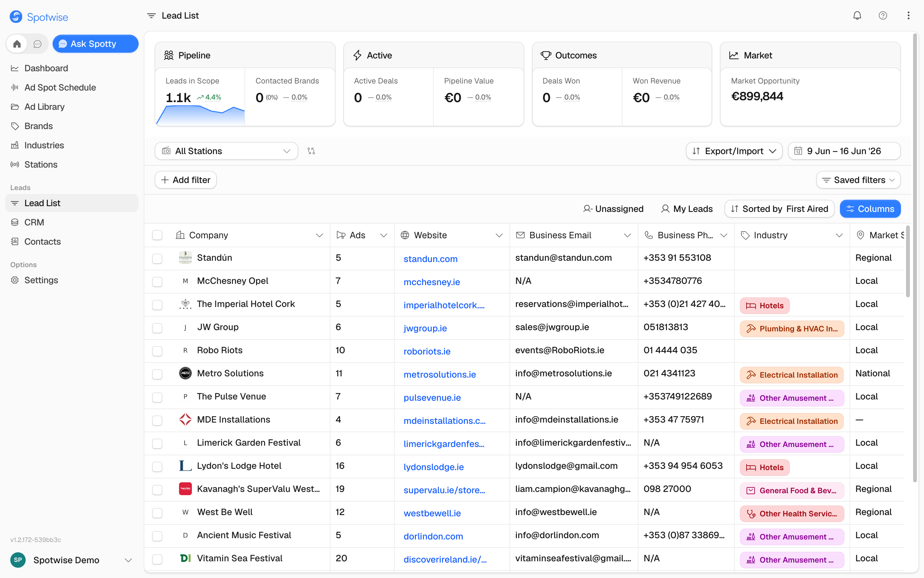Click the Business Phone handset icon
924x578 pixels.
(x=649, y=235)
